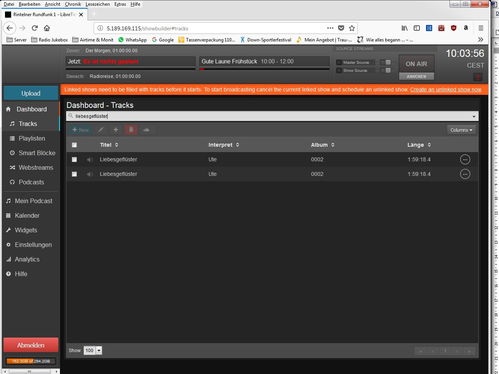Open the Bearbeiten menu
Screen dimensions: 499x374
pos(29,4)
